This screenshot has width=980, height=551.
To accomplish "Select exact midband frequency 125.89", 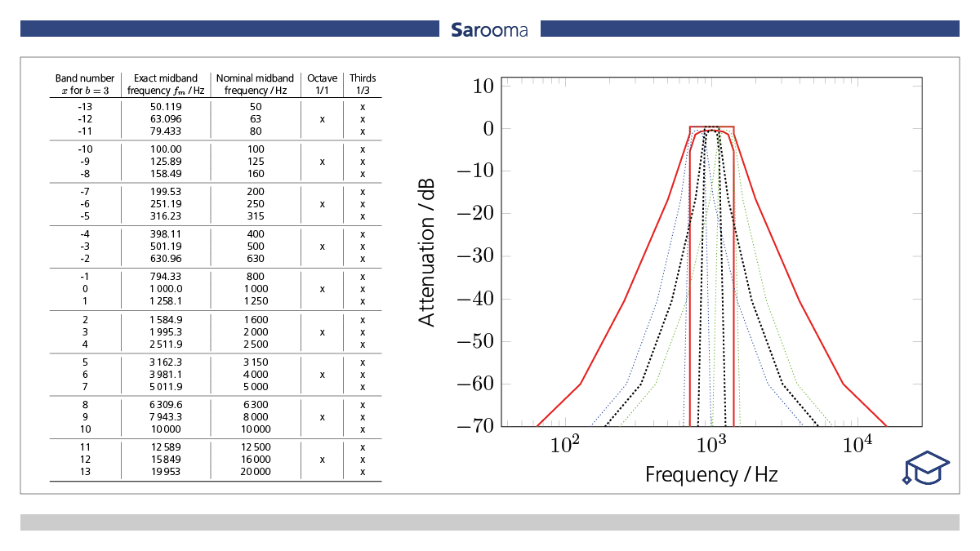I will (x=167, y=162).
